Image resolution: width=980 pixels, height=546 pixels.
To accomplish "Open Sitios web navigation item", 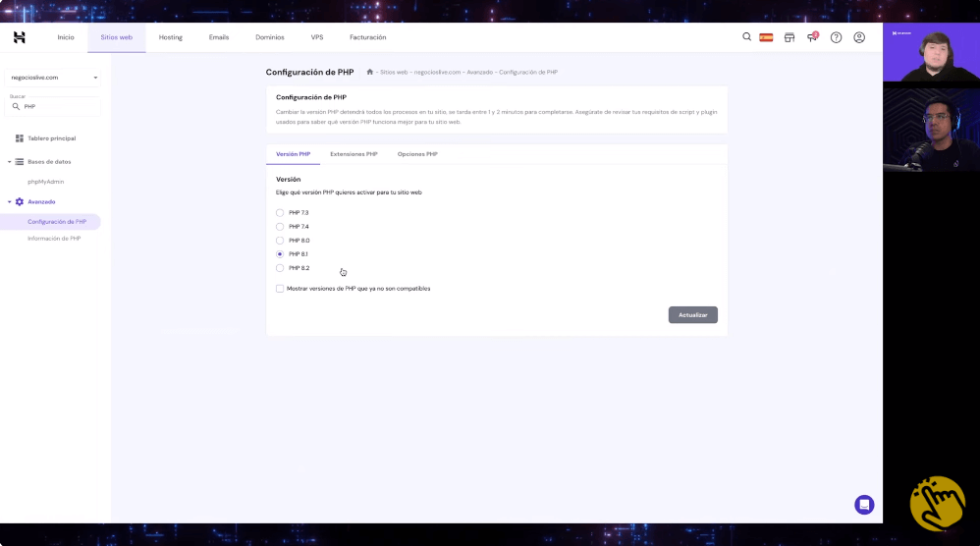I will (x=116, y=37).
